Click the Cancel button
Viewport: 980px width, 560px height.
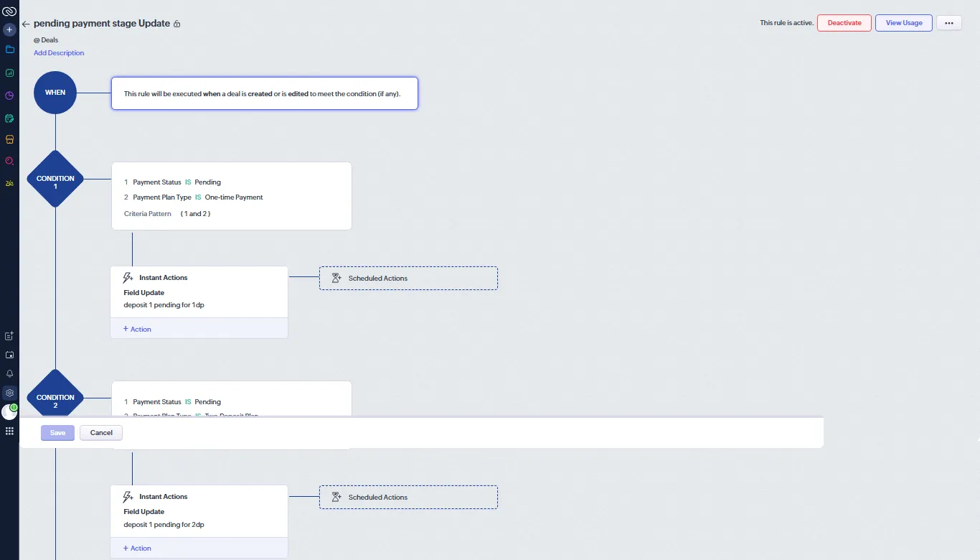101,433
